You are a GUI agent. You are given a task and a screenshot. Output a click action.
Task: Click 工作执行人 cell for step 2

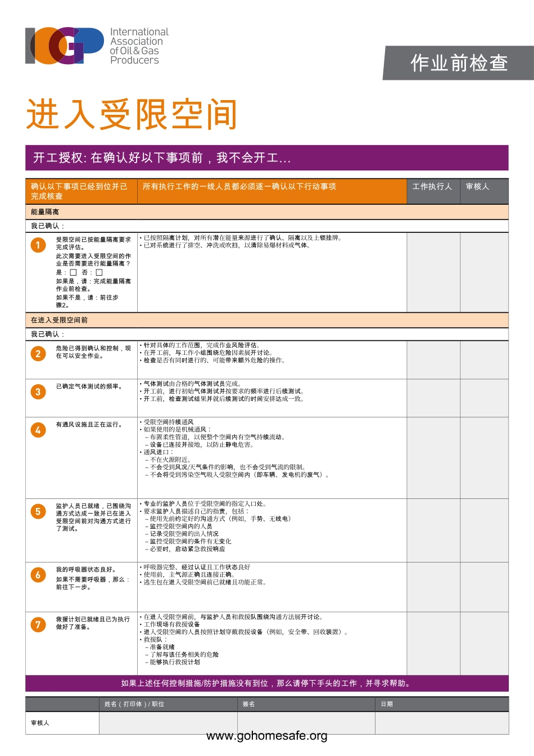[433, 360]
